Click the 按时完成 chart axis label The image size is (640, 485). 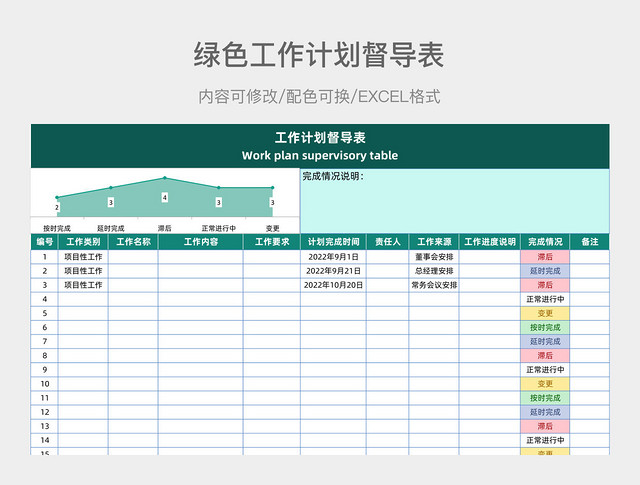tap(57, 228)
